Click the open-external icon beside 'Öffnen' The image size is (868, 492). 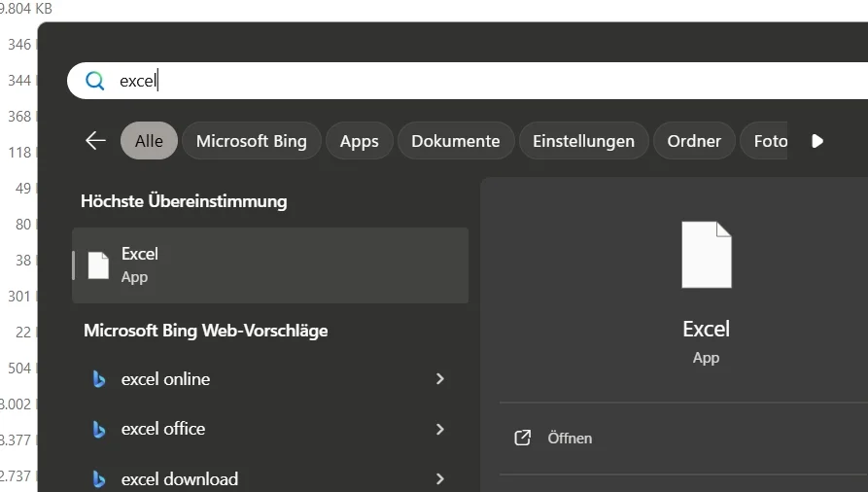[523, 438]
